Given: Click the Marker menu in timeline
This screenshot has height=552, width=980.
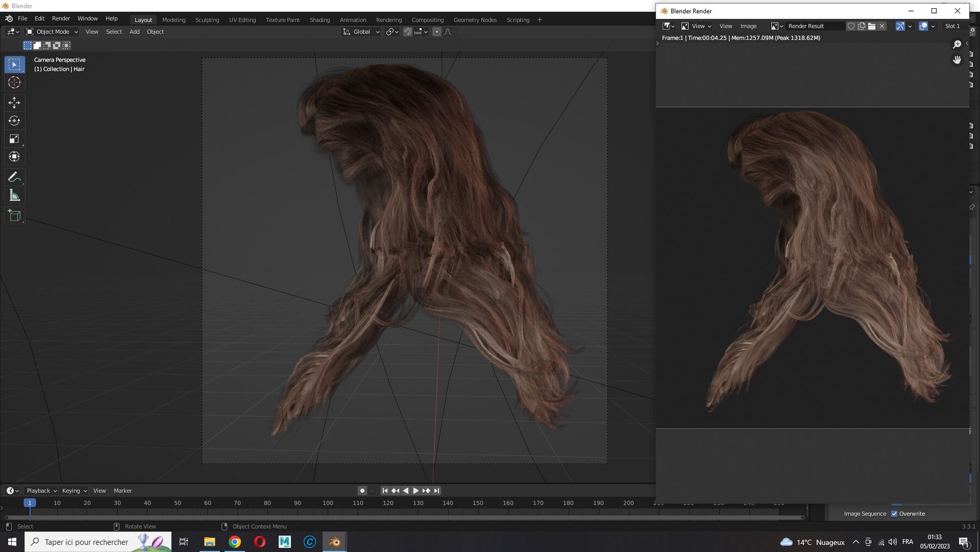Looking at the screenshot, I should 122,490.
